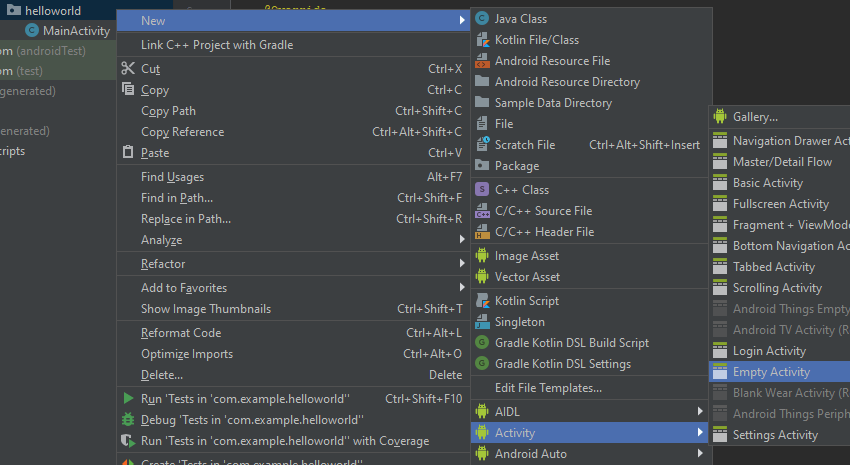850x465 pixels.
Task: Click the Debug Tests bug icon
Action: pos(127,420)
